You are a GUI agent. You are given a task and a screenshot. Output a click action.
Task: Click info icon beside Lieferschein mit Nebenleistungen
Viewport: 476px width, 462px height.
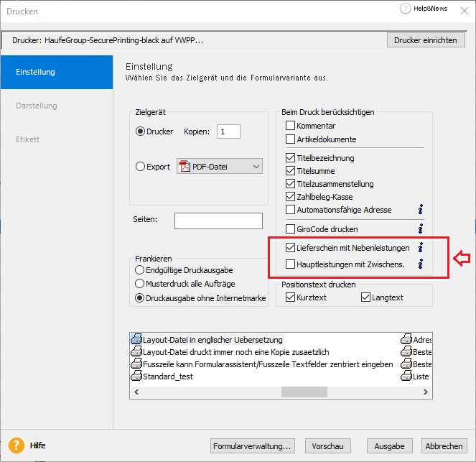421,248
